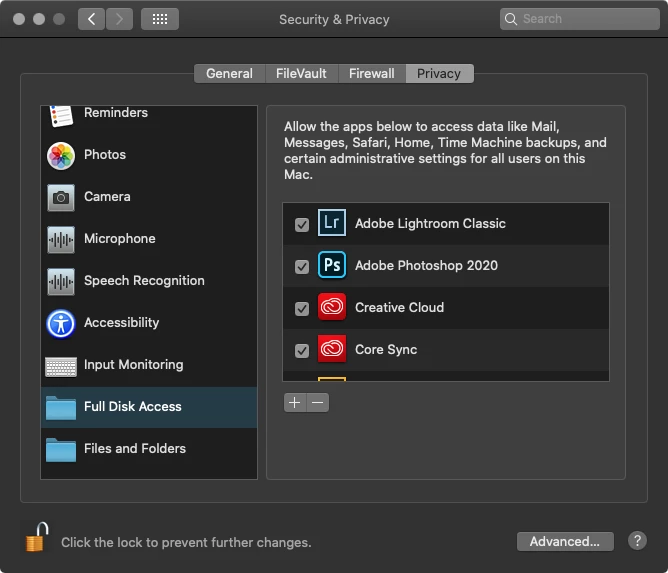This screenshot has width=668, height=573.
Task: Select the Privacy tab
Action: click(x=439, y=73)
